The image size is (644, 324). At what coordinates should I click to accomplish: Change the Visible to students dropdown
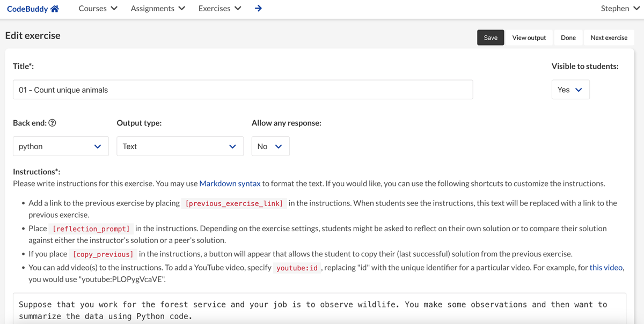(x=570, y=90)
